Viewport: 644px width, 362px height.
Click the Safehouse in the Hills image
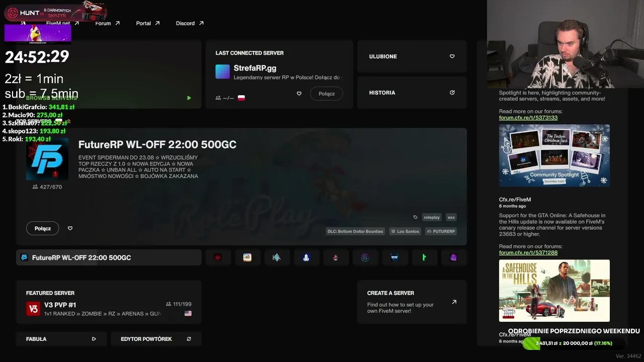tap(554, 291)
